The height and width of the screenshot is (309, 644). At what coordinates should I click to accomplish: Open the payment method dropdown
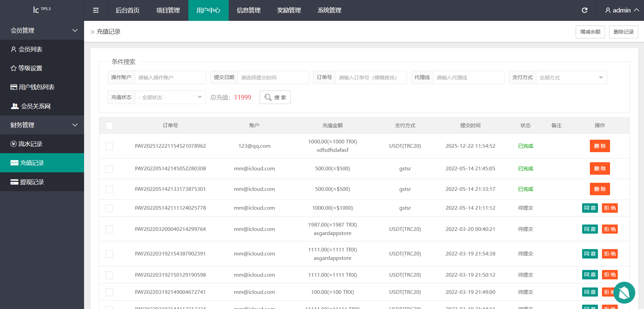[571, 77]
